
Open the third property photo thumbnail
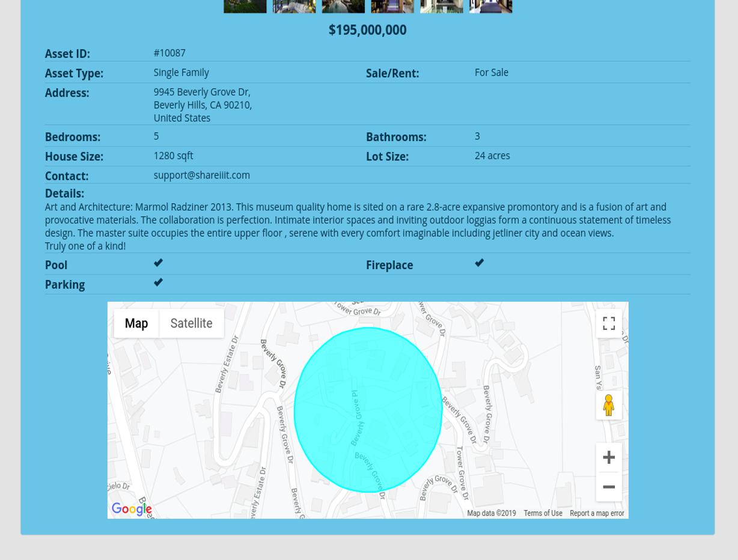click(343, 6)
